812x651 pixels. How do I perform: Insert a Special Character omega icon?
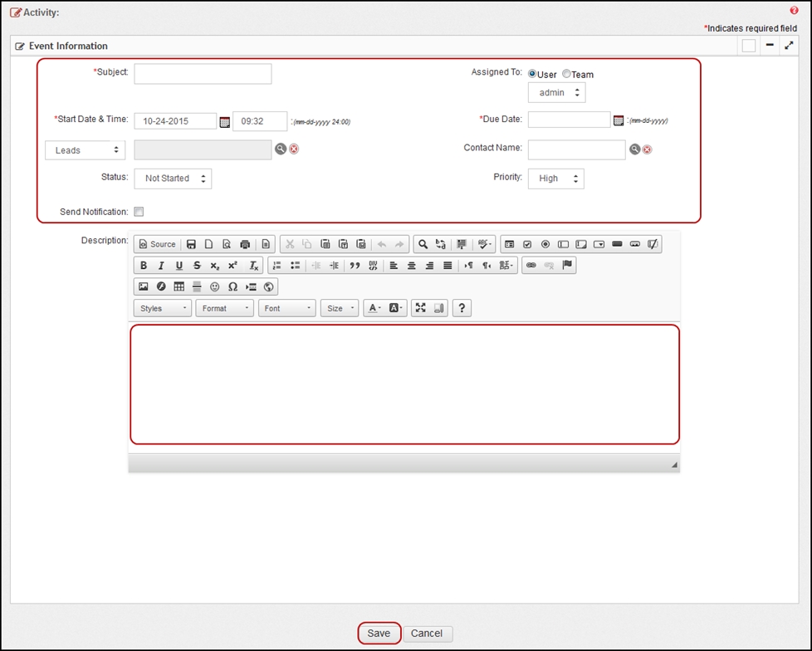tap(233, 286)
